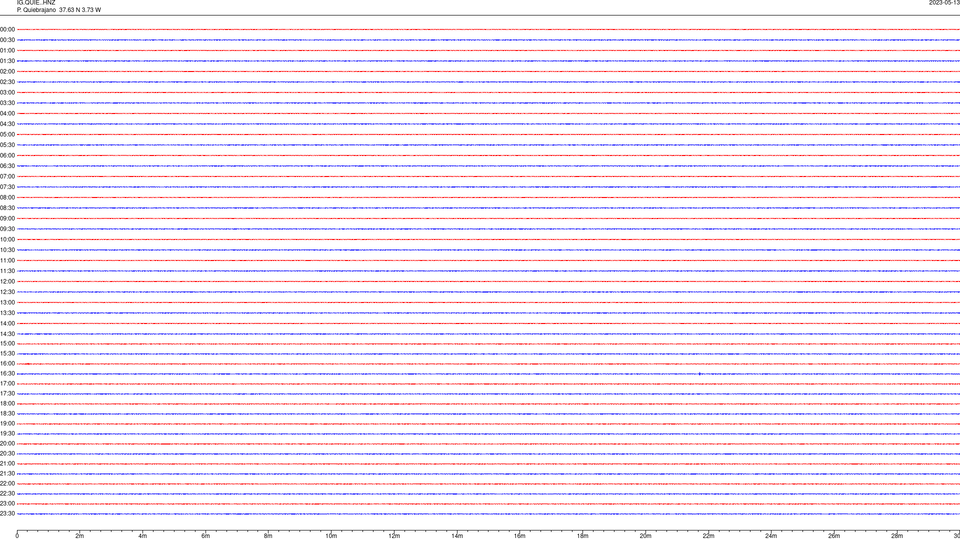This screenshot has width=960, height=540.
Task: Select the 01:00 row label
Action: 7,50
